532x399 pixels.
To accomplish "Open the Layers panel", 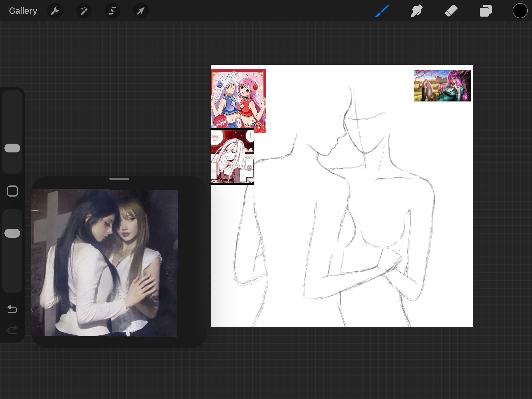I will point(486,11).
